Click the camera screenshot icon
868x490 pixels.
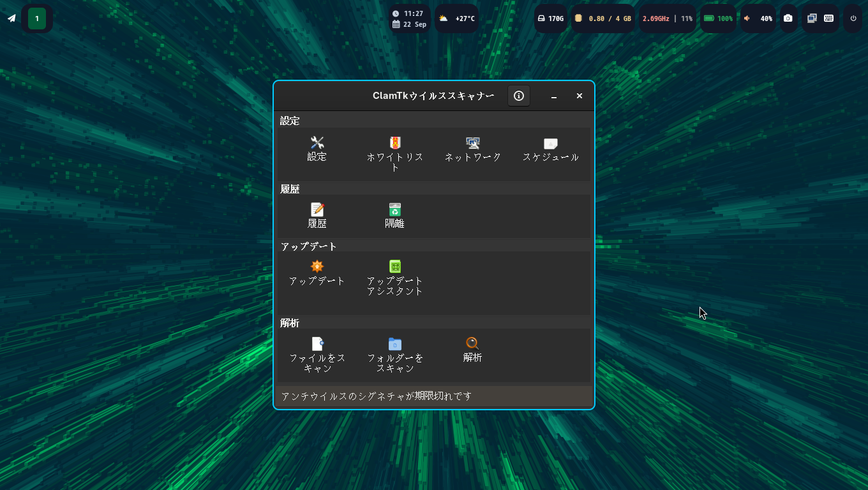(x=788, y=19)
